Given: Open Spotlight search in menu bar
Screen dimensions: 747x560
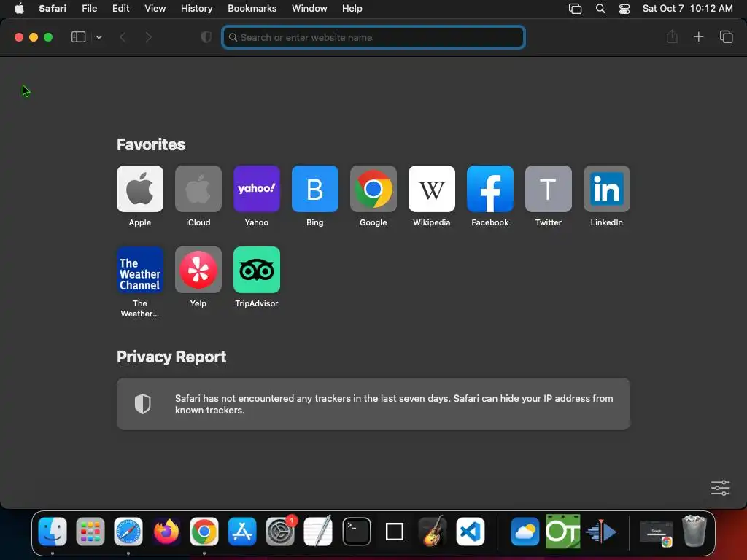Looking at the screenshot, I should click(600, 8).
